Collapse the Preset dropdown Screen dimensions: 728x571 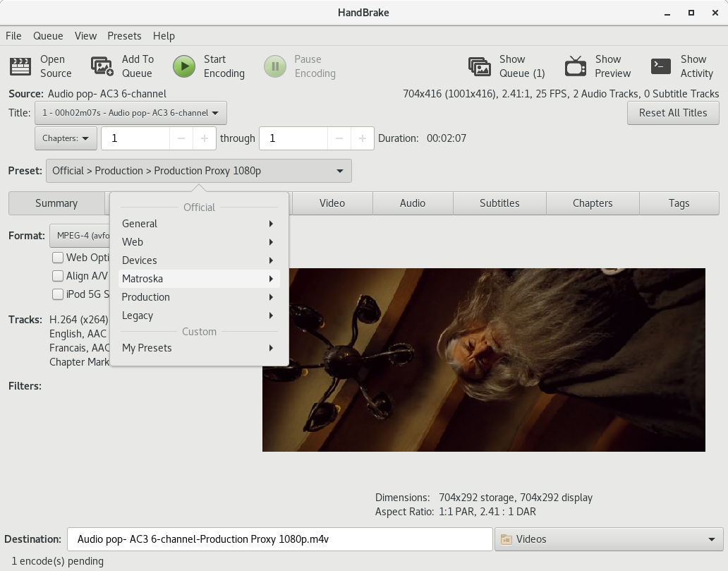(199, 171)
